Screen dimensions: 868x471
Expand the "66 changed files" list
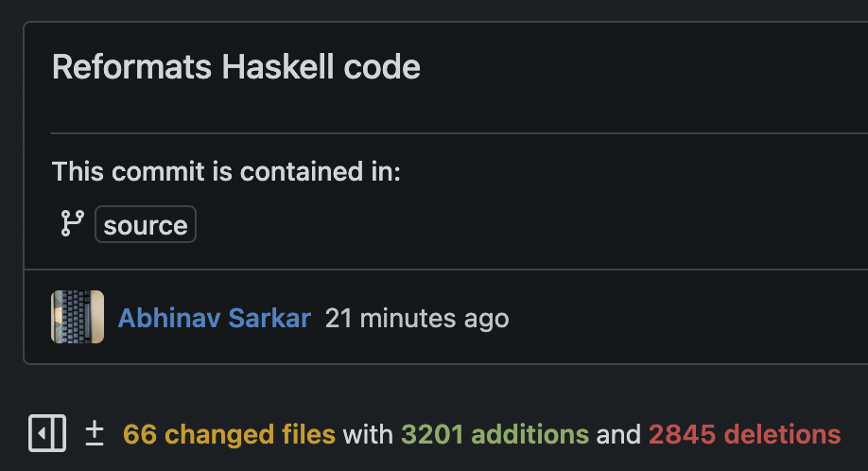(x=229, y=435)
